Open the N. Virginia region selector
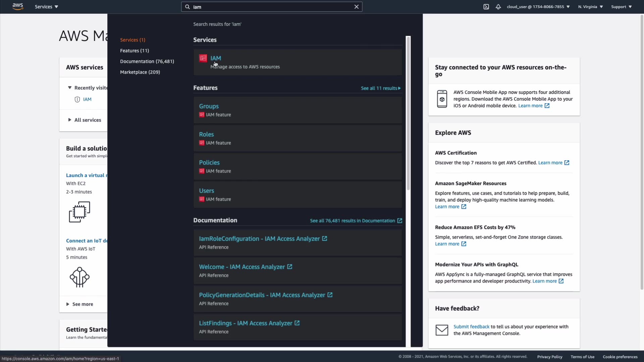The image size is (644, 362). (590, 7)
